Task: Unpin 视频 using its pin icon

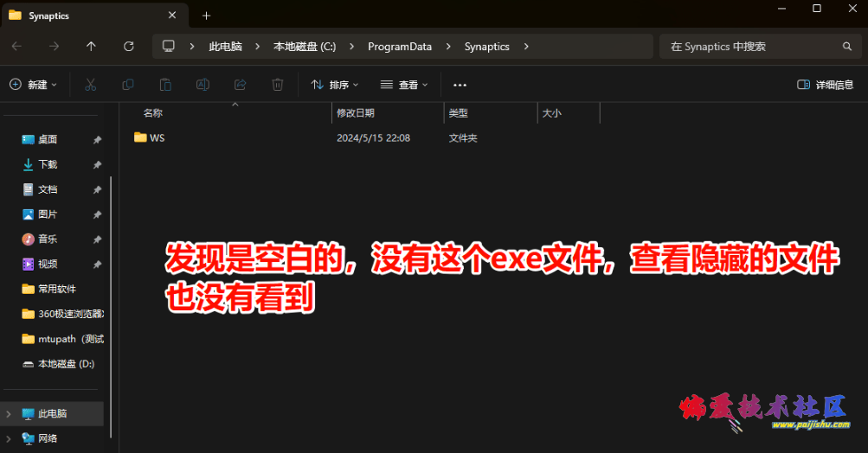Action: 97,265
